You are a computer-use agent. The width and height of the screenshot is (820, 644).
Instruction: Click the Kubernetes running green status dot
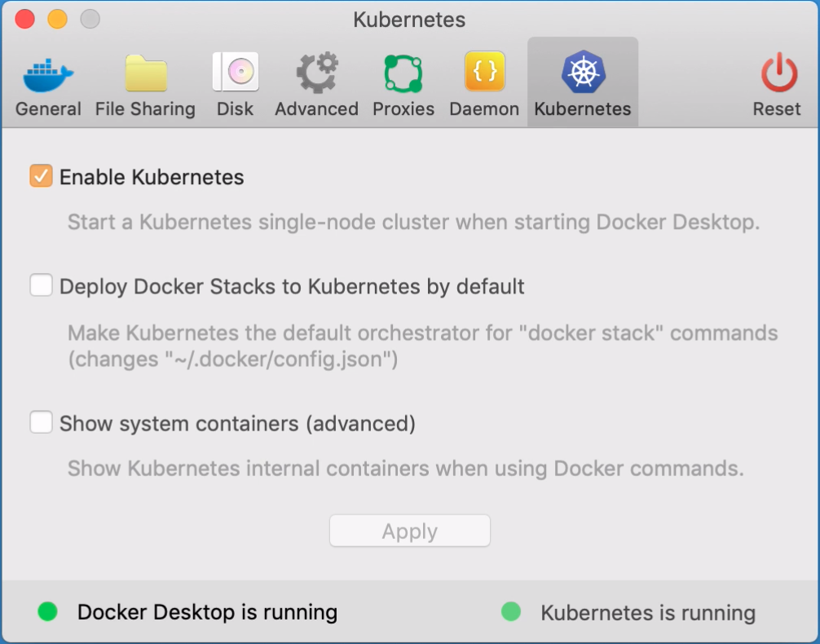tap(511, 611)
